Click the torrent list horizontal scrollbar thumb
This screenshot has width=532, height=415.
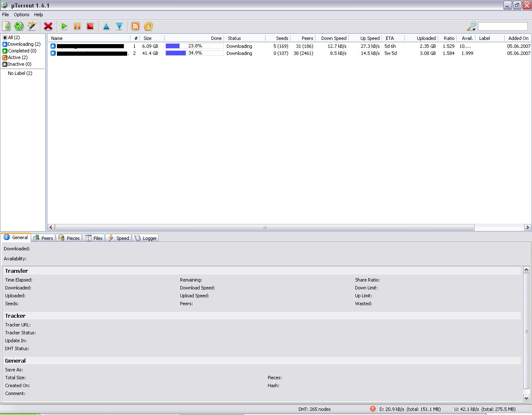(x=265, y=227)
